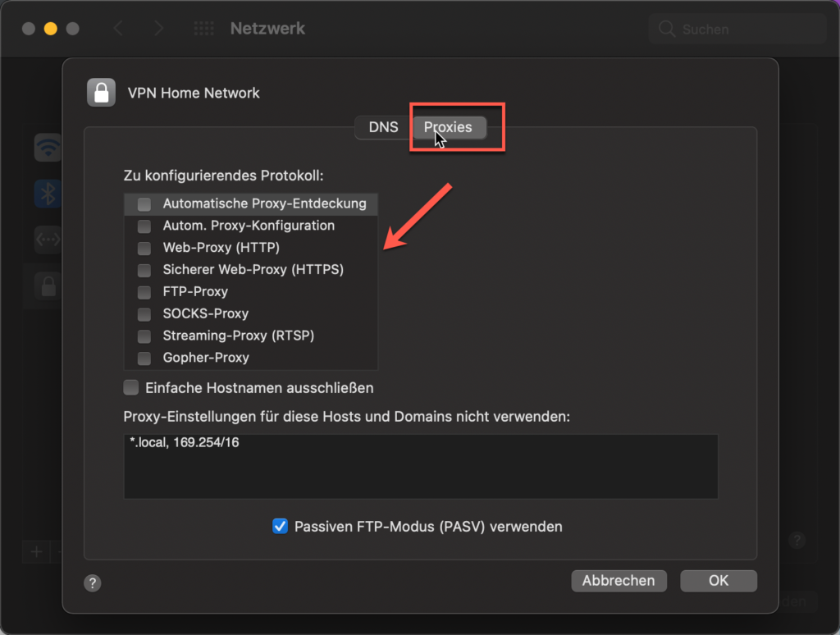This screenshot has width=840, height=635.
Task: Disable Passiven FTP-Modus (PASV) verwenden
Action: [280, 526]
